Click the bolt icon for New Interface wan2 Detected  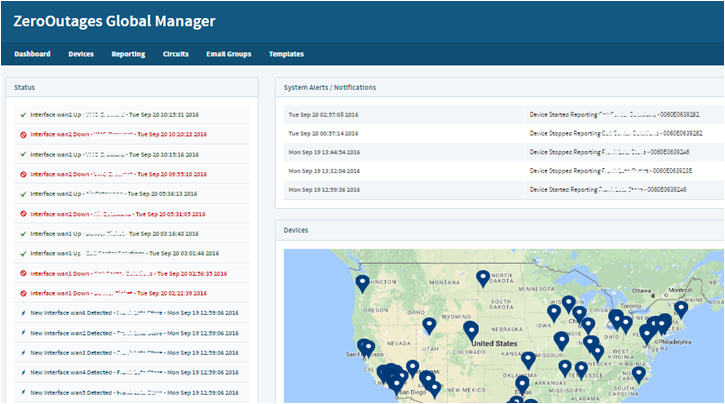click(23, 333)
